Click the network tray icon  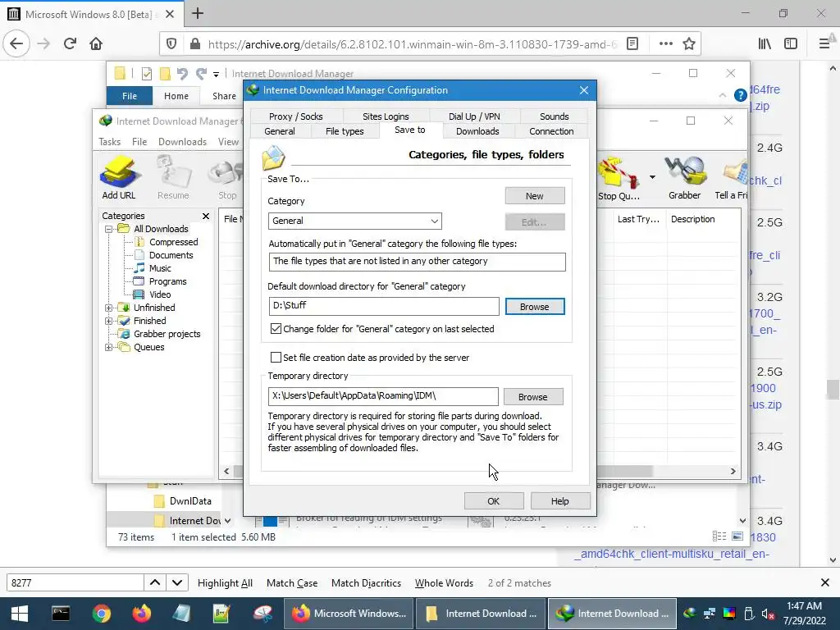(710, 614)
